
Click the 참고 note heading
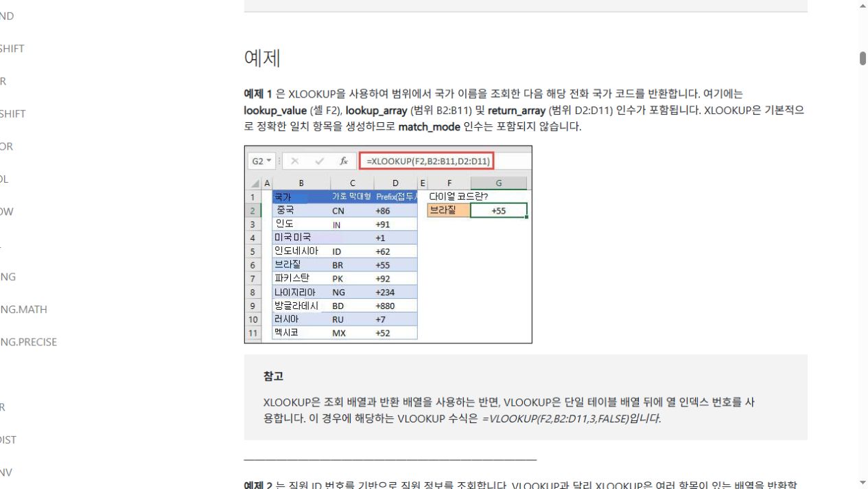pyautogui.click(x=273, y=376)
